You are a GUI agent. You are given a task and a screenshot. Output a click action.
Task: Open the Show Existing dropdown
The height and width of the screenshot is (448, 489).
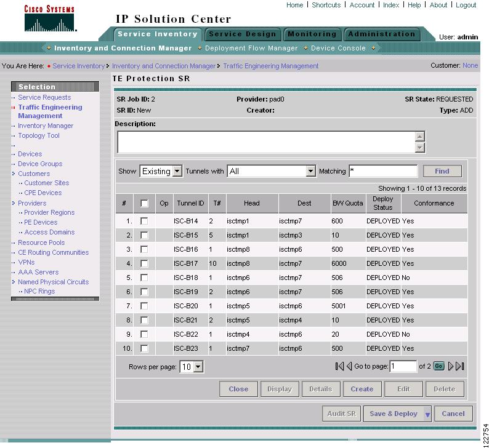pyautogui.click(x=161, y=171)
